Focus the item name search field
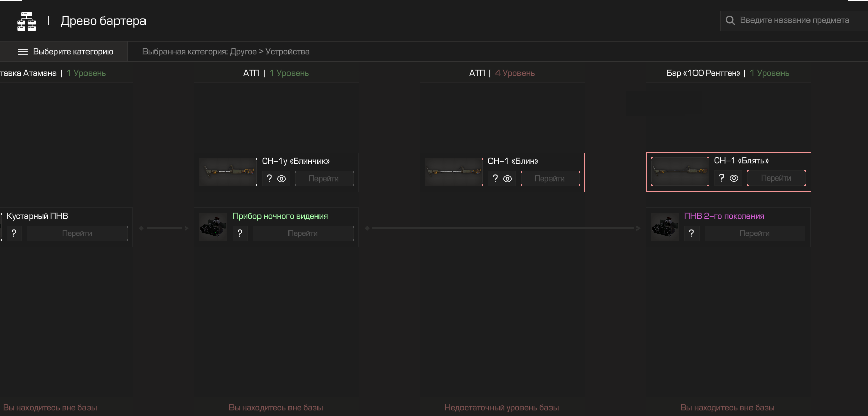 click(x=794, y=20)
